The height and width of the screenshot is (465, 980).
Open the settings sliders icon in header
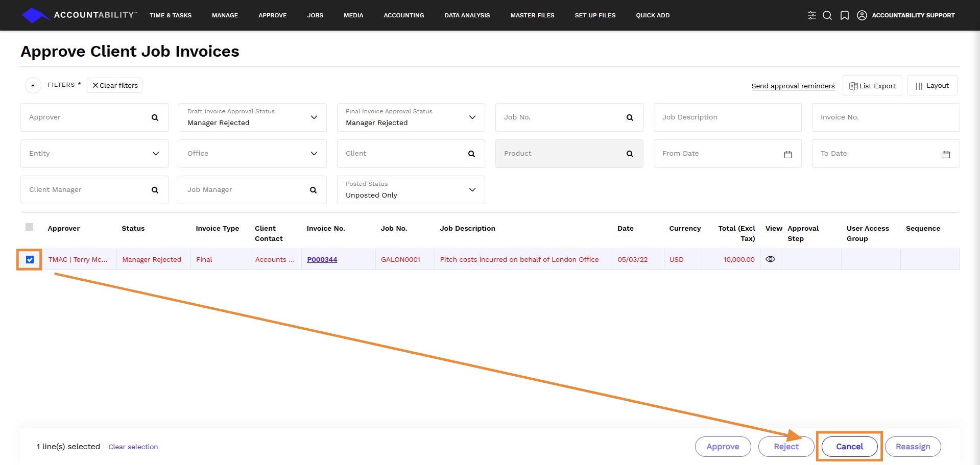tap(811, 15)
